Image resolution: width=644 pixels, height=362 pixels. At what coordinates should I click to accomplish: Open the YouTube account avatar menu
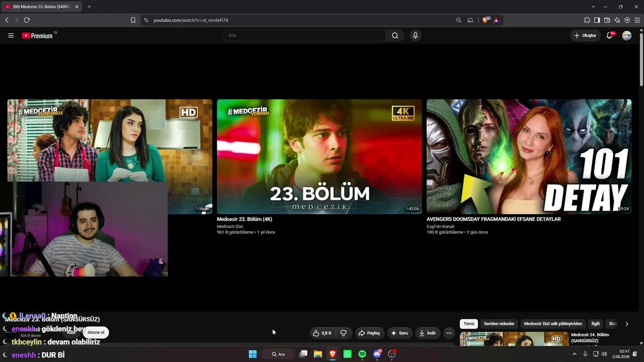point(627,36)
